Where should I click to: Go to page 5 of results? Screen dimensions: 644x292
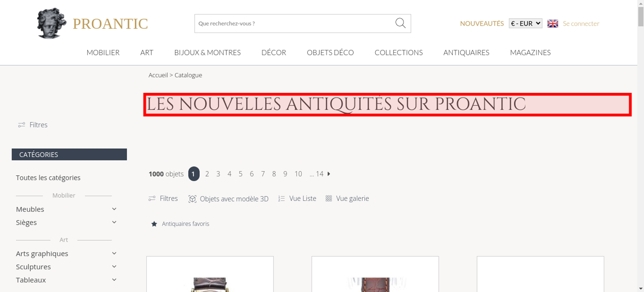tap(241, 174)
